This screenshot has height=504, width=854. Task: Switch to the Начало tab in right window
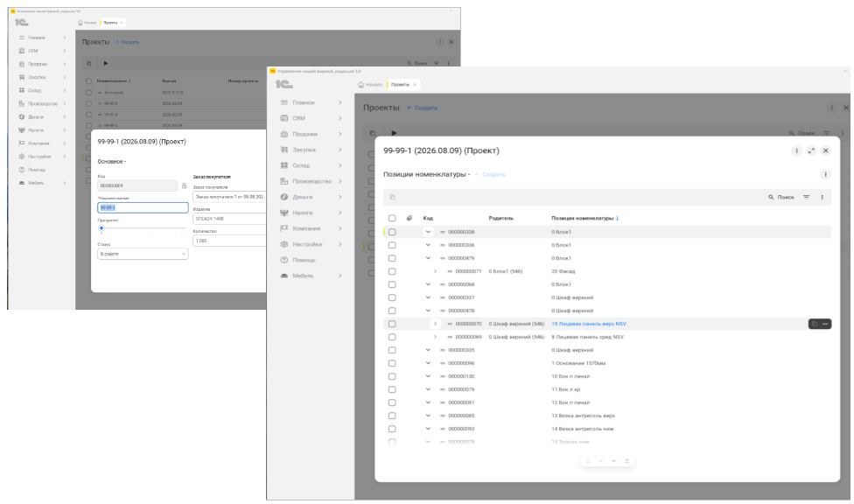pos(370,85)
